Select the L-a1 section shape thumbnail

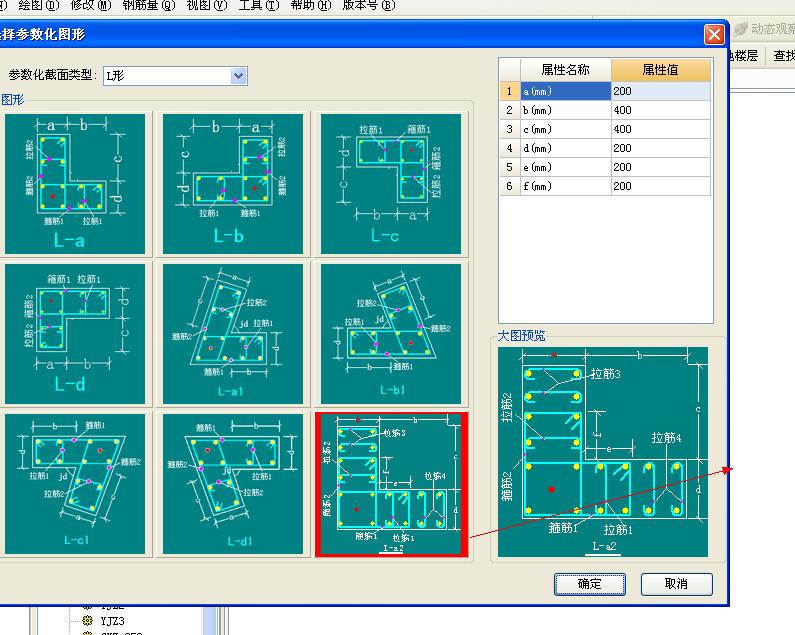pos(233,334)
